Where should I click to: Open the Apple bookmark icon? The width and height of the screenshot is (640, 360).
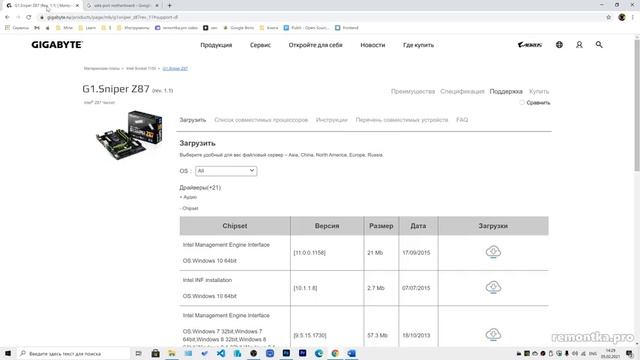(x=48, y=28)
